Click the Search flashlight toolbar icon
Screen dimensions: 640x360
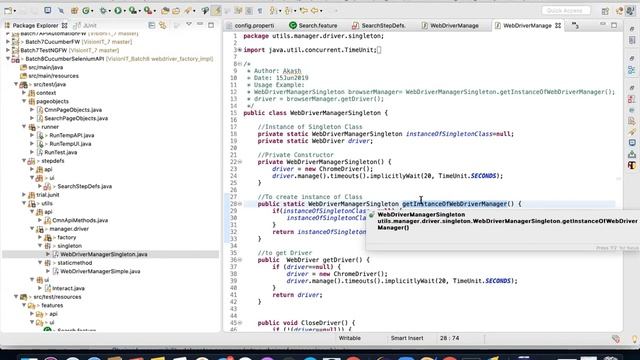point(188,11)
